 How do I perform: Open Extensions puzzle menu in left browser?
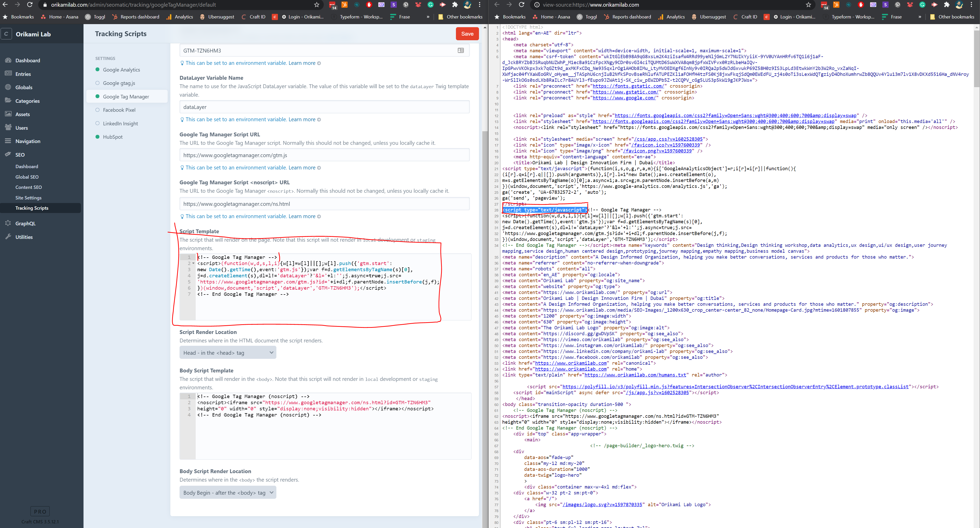coord(455,5)
